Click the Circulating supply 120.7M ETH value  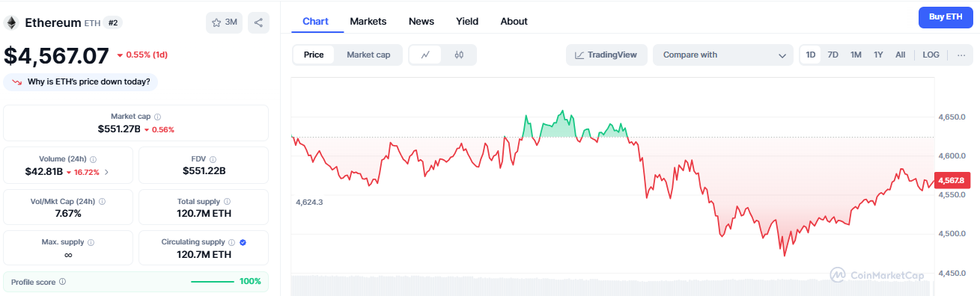click(x=204, y=255)
